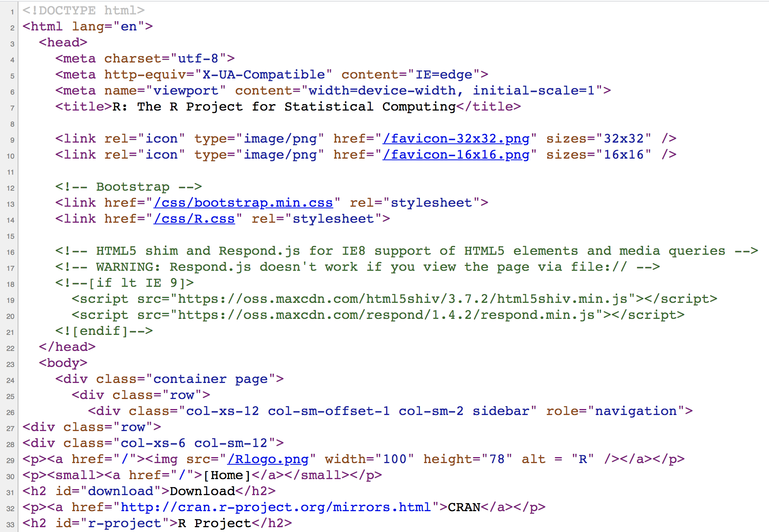Click the respond.min.js script URL
The height and width of the screenshot is (532, 769).
point(387,315)
